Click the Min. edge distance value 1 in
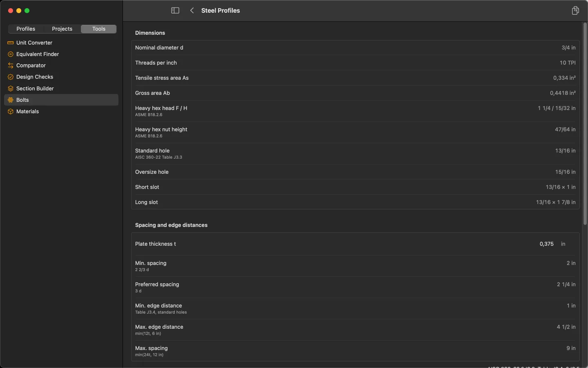 [571, 306]
